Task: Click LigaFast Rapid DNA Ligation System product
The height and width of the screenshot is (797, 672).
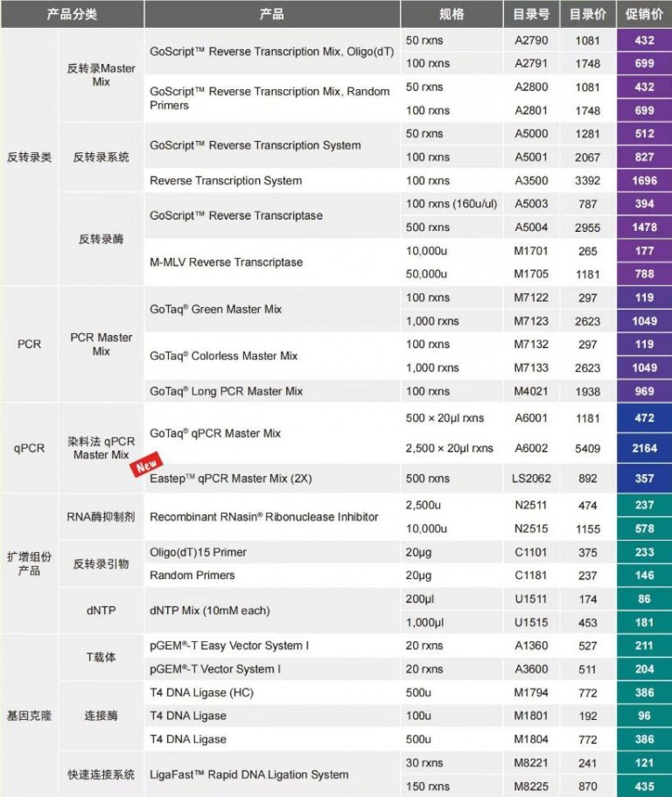Action: pyautogui.click(x=249, y=774)
